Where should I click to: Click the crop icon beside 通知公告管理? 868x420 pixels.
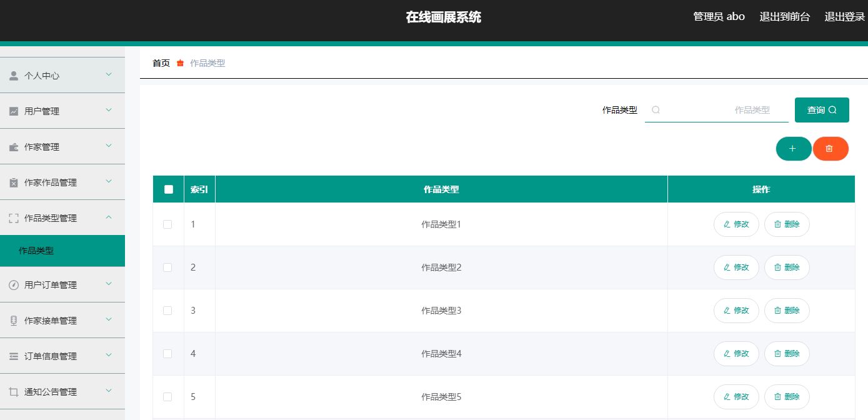coord(14,392)
